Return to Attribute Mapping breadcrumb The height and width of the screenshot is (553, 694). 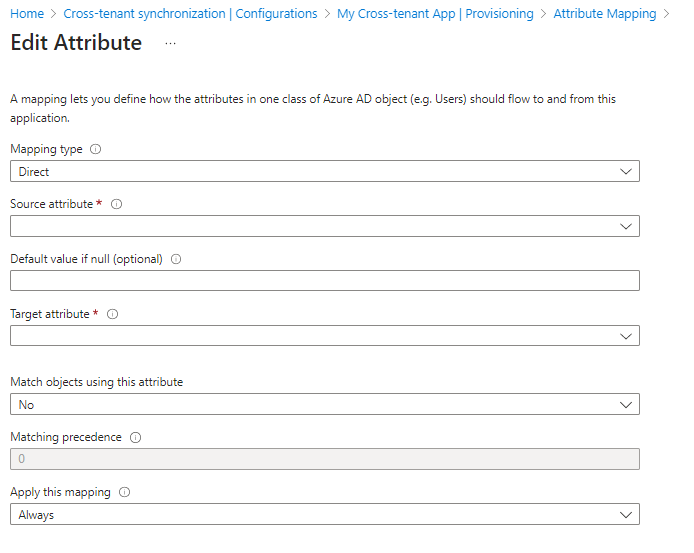(x=604, y=14)
